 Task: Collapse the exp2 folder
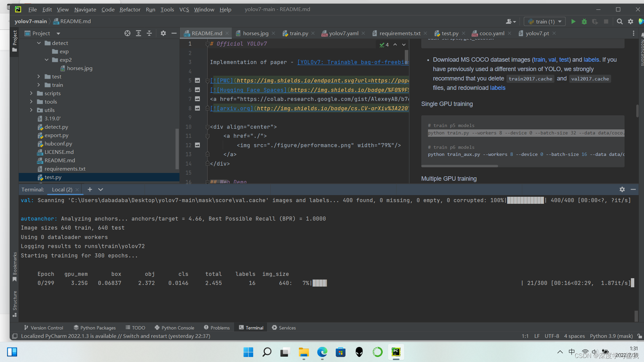coord(47,60)
